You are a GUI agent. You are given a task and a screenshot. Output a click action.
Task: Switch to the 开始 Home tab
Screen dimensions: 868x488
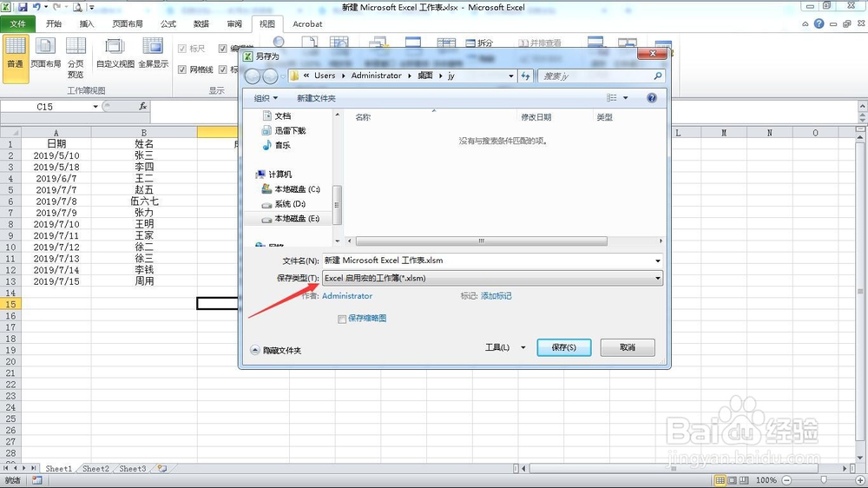[54, 23]
